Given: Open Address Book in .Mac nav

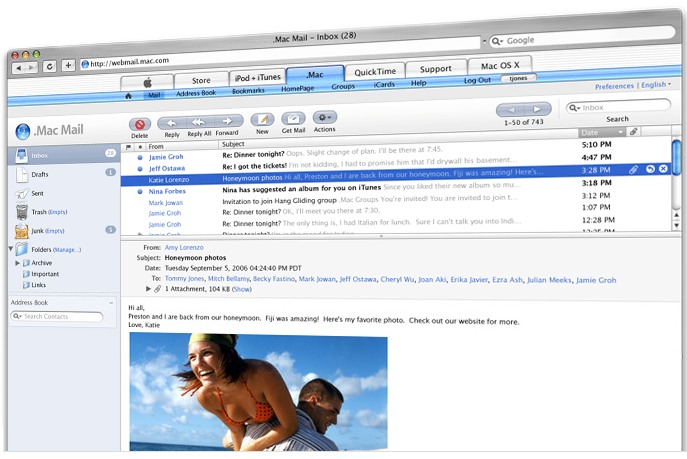Looking at the screenshot, I should (196, 93).
